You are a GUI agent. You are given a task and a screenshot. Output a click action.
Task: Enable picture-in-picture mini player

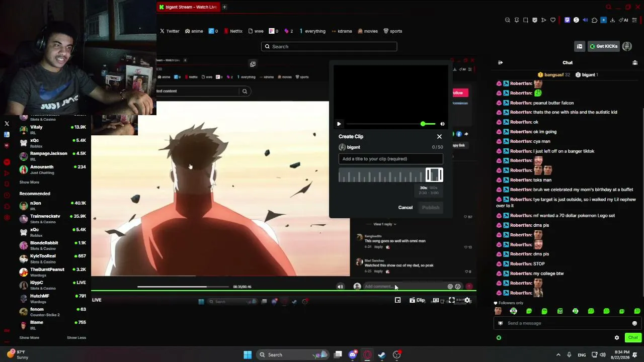pyautogui.click(x=397, y=300)
